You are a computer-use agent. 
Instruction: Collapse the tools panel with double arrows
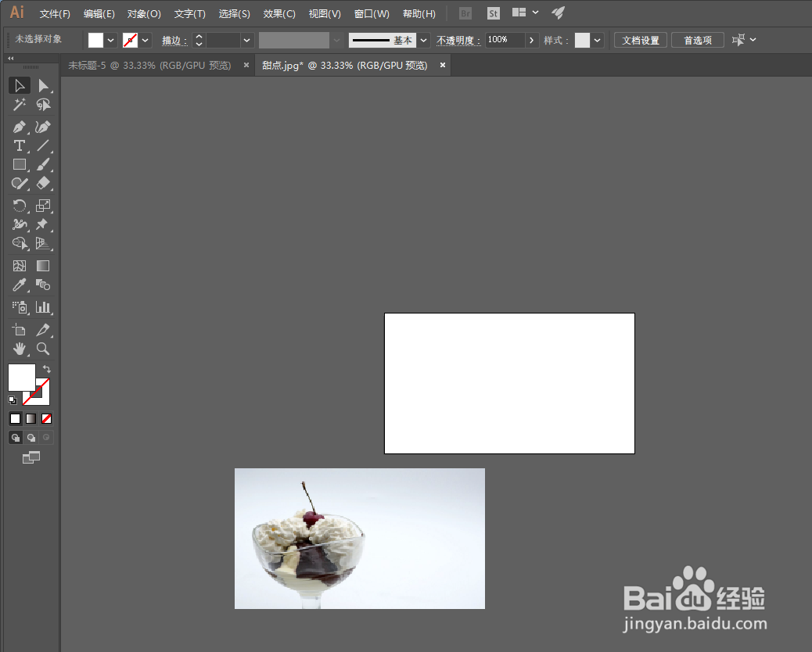[10, 59]
